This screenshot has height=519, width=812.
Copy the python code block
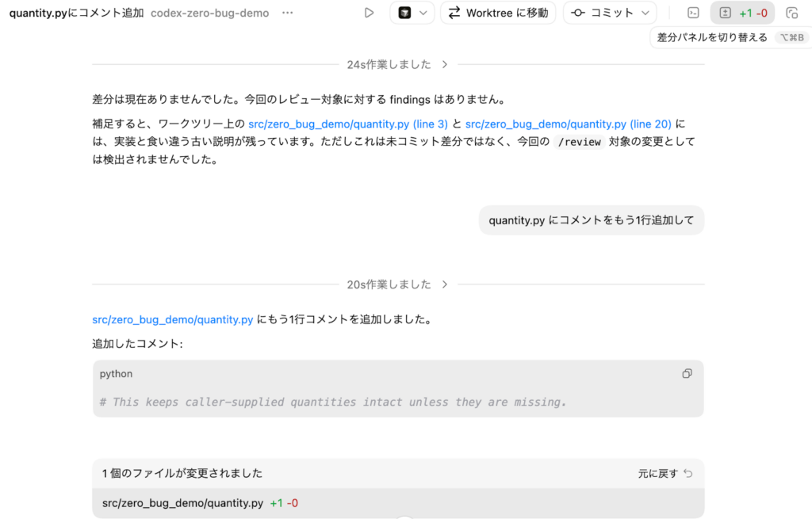tap(687, 373)
